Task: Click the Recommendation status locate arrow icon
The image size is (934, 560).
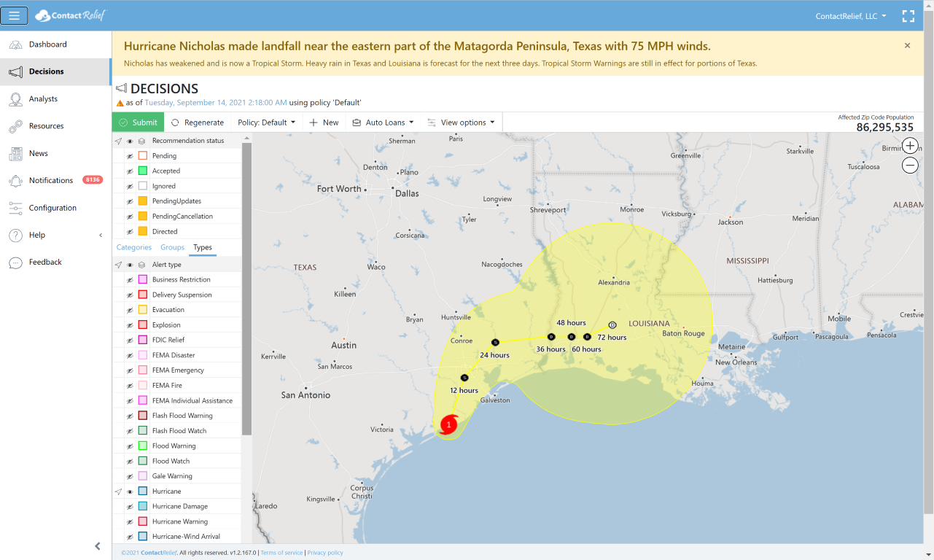Action: click(118, 141)
